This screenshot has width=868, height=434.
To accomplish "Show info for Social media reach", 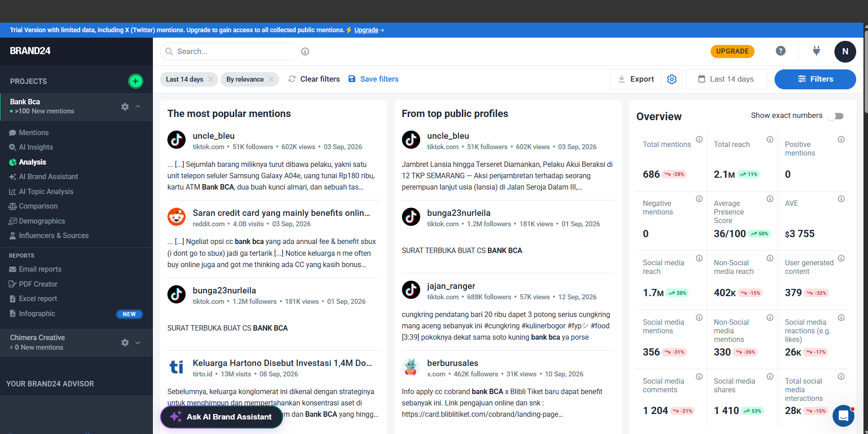I will (x=699, y=258).
